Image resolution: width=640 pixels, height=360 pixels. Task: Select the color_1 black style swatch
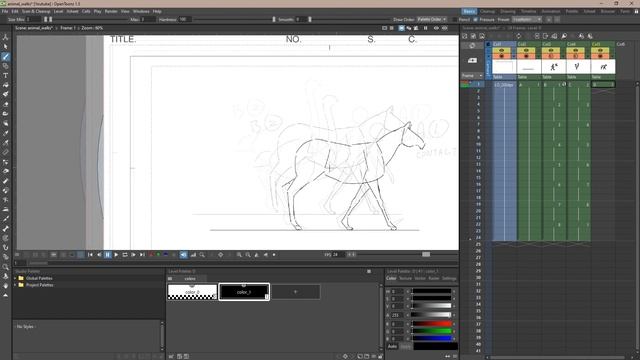point(244,292)
